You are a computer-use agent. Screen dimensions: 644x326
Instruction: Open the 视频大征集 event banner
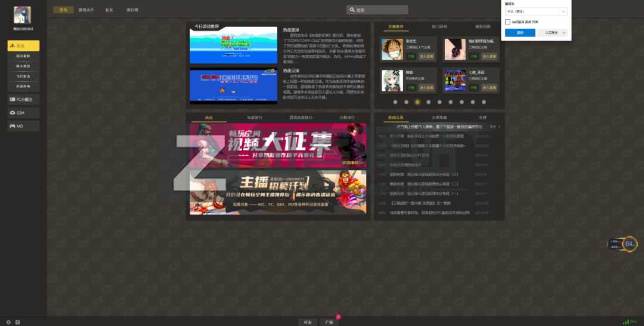(x=278, y=146)
